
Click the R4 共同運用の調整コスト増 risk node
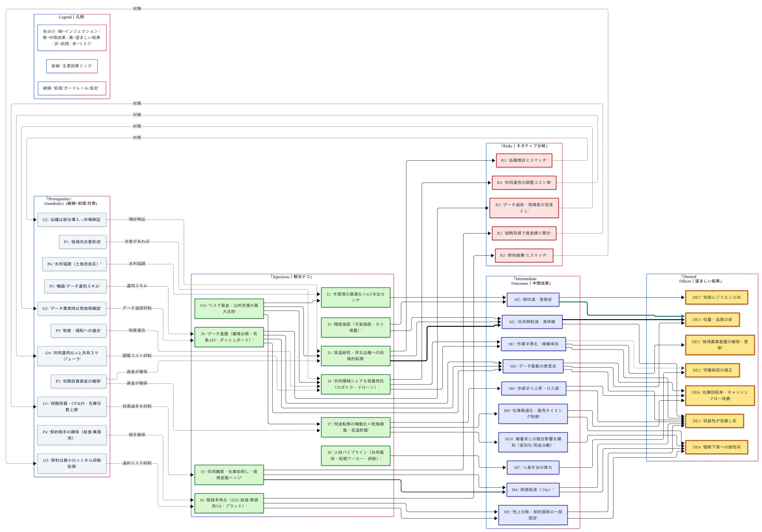pyautogui.click(x=524, y=183)
